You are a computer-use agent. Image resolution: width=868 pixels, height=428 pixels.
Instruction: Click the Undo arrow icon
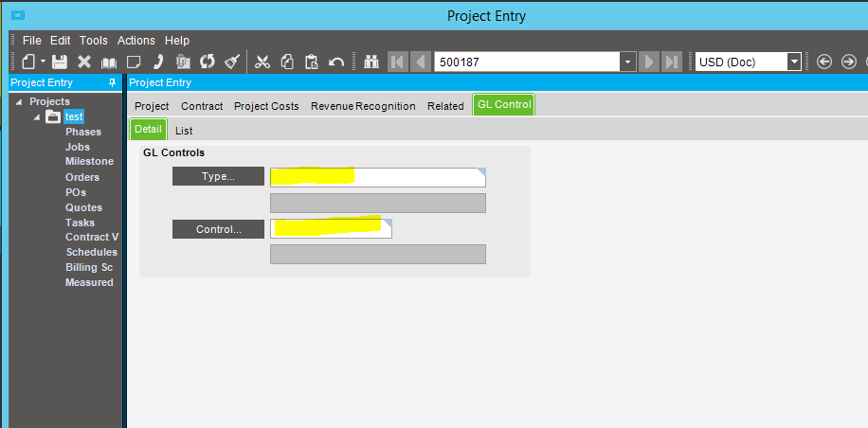point(336,62)
